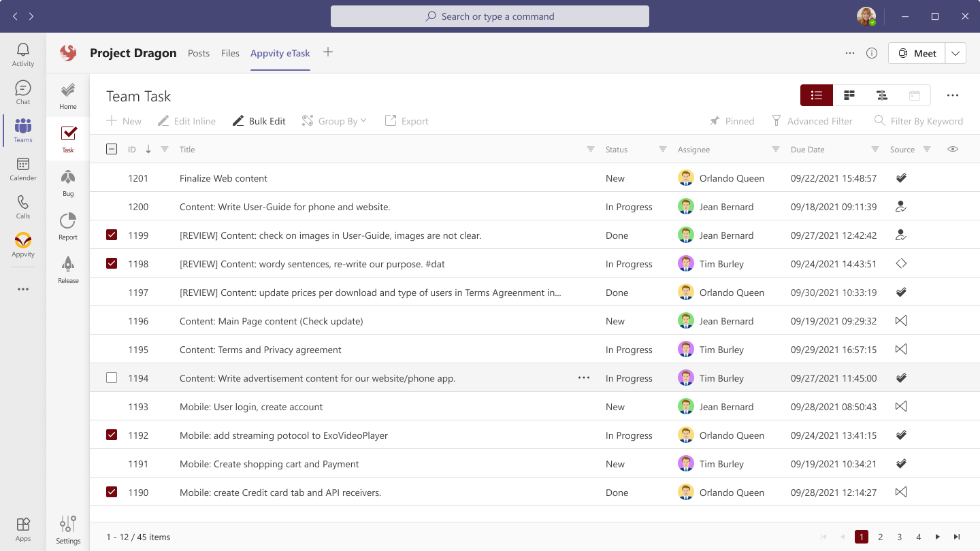
Task: Export the team task list
Action: [x=406, y=120]
